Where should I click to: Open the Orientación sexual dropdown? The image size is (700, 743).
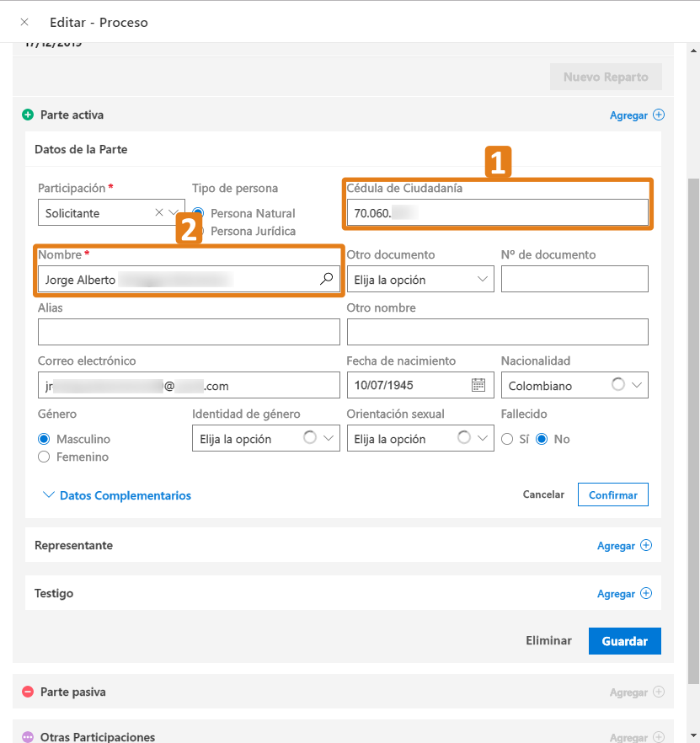pos(420,438)
